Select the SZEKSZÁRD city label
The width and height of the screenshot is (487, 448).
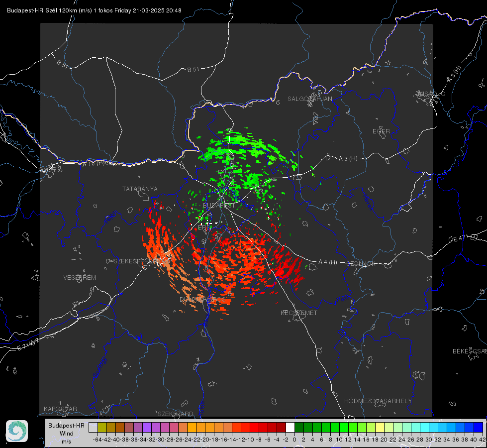pyautogui.click(x=176, y=414)
